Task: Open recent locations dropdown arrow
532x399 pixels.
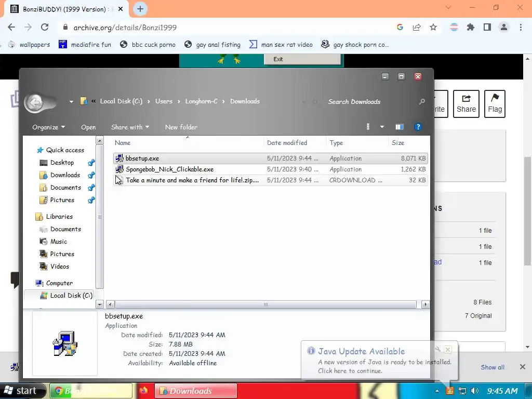Action: coord(71,101)
